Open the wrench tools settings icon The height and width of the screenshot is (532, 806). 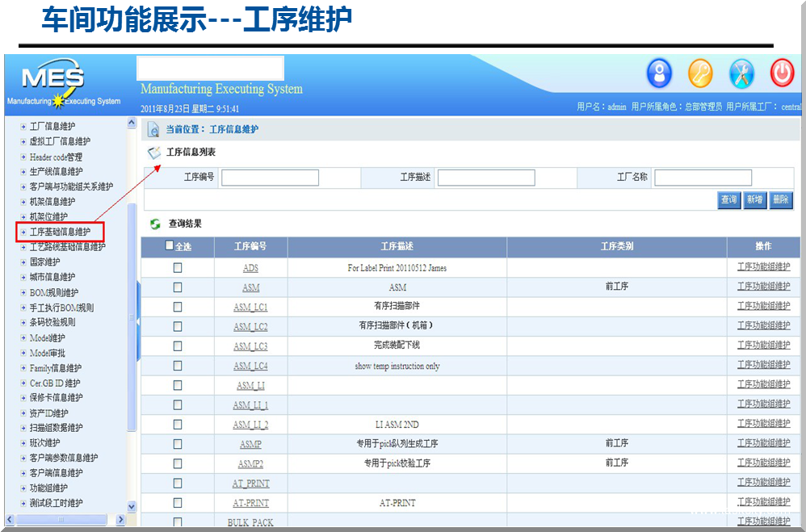click(x=741, y=74)
